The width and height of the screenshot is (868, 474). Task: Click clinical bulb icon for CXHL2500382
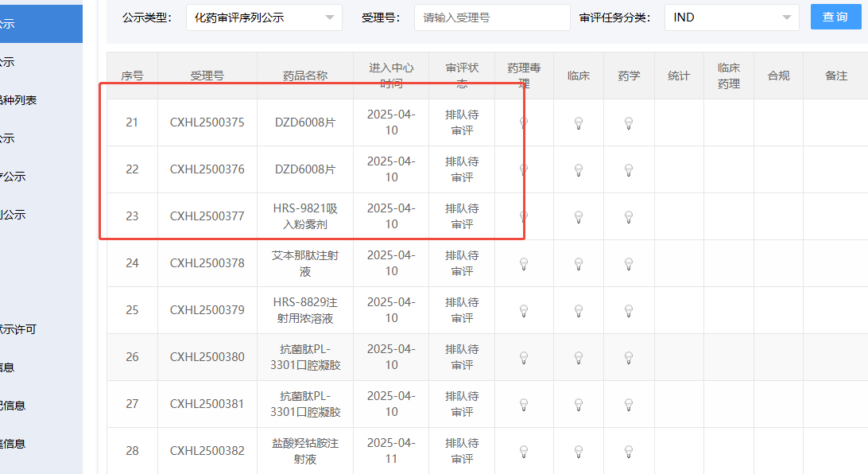click(x=579, y=452)
